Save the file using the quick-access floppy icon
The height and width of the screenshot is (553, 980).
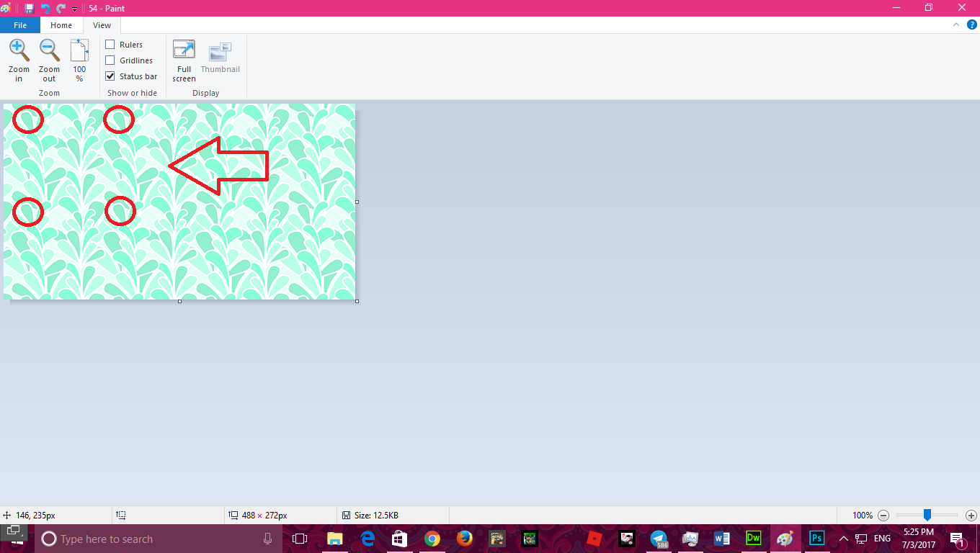[x=29, y=8]
